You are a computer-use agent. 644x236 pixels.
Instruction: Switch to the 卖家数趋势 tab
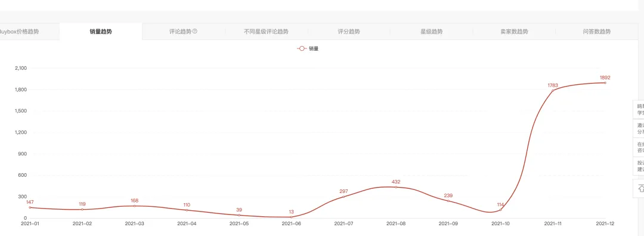[514, 32]
